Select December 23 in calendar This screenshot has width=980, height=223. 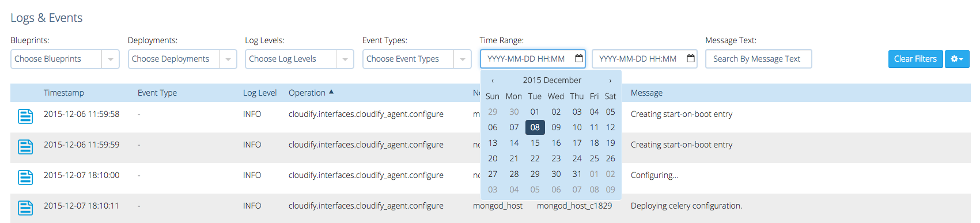(x=556, y=158)
